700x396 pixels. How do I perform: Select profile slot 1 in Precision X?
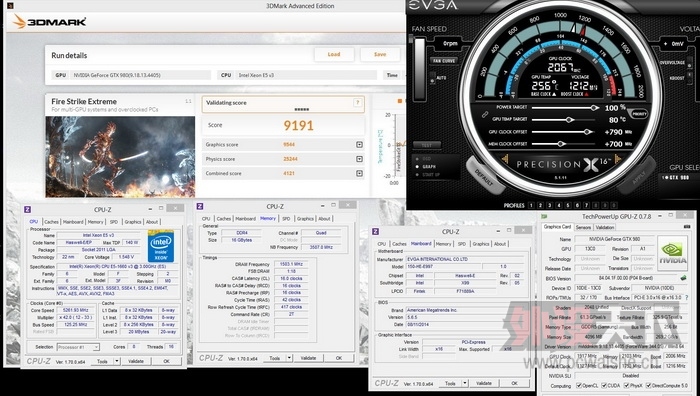[531, 205]
